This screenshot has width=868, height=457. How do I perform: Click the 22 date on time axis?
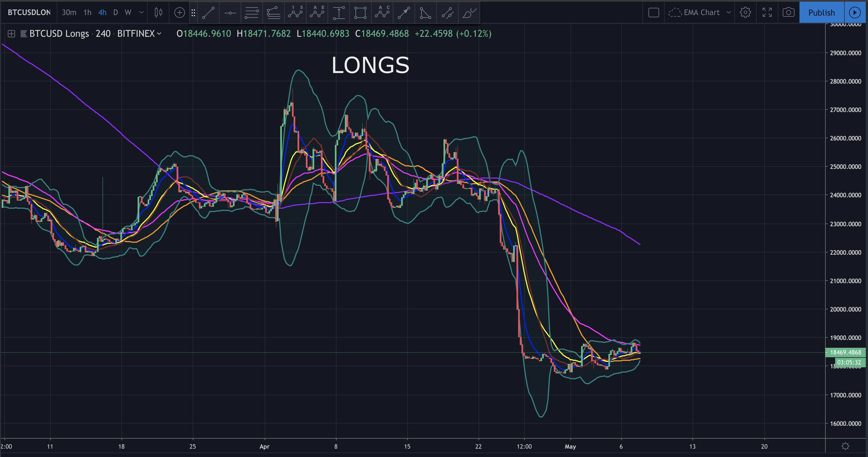pyautogui.click(x=479, y=446)
